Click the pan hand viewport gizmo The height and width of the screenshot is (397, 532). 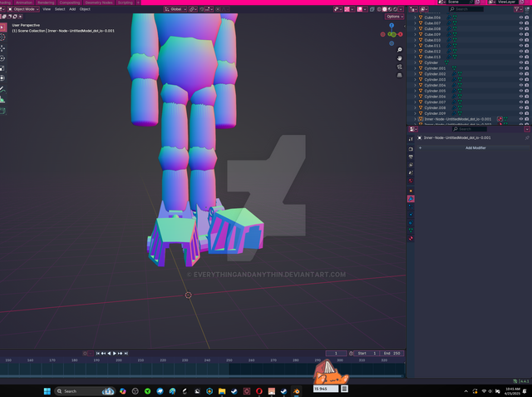coord(400,58)
